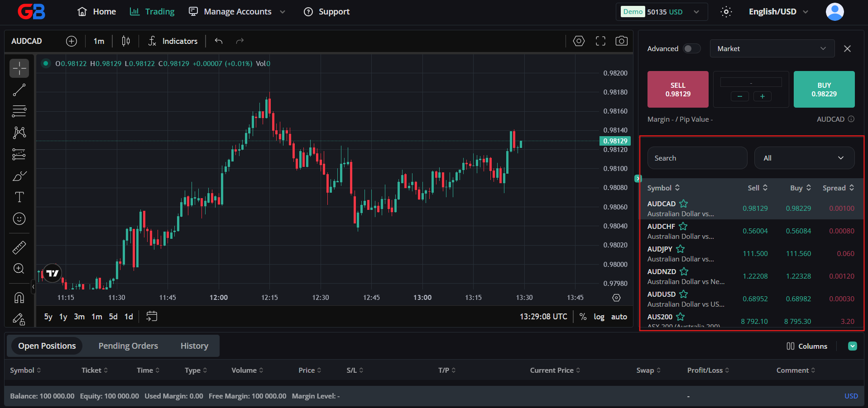Select the ruler measure tool

point(19,247)
